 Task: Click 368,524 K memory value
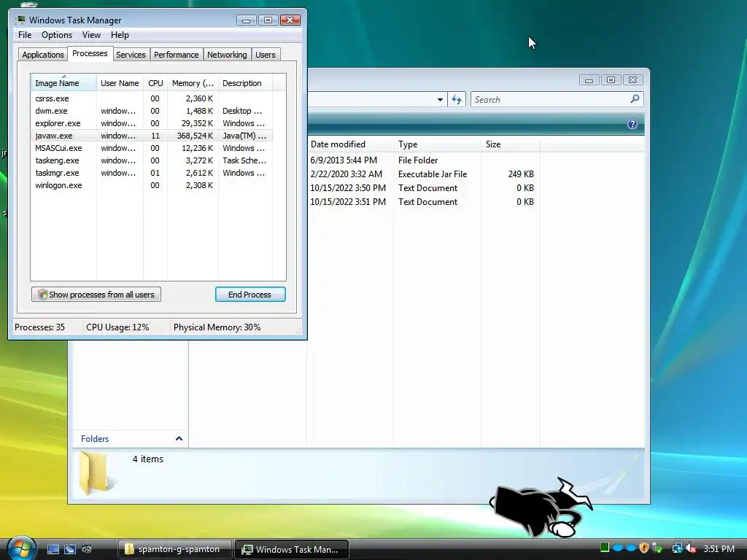[195, 136]
